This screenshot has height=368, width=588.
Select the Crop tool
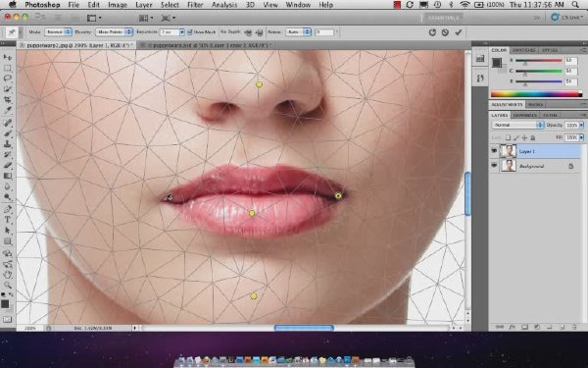8,100
